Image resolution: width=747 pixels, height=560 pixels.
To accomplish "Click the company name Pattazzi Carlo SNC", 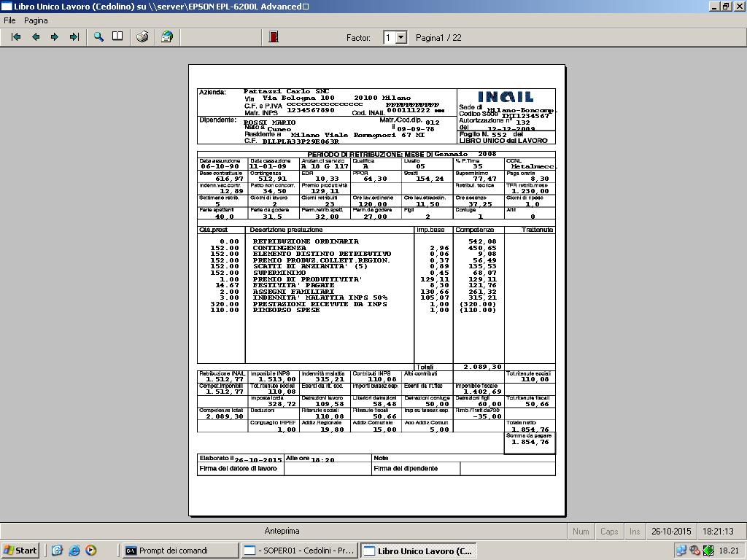I will [x=286, y=91].
